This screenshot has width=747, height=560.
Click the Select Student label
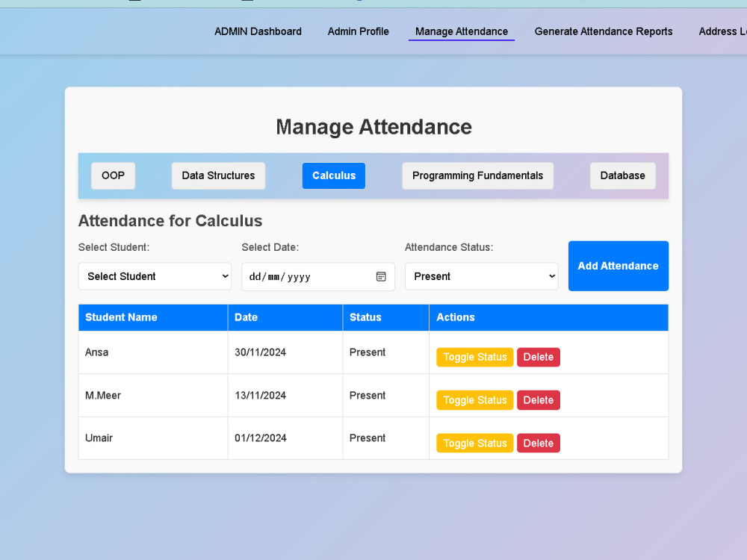(114, 247)
